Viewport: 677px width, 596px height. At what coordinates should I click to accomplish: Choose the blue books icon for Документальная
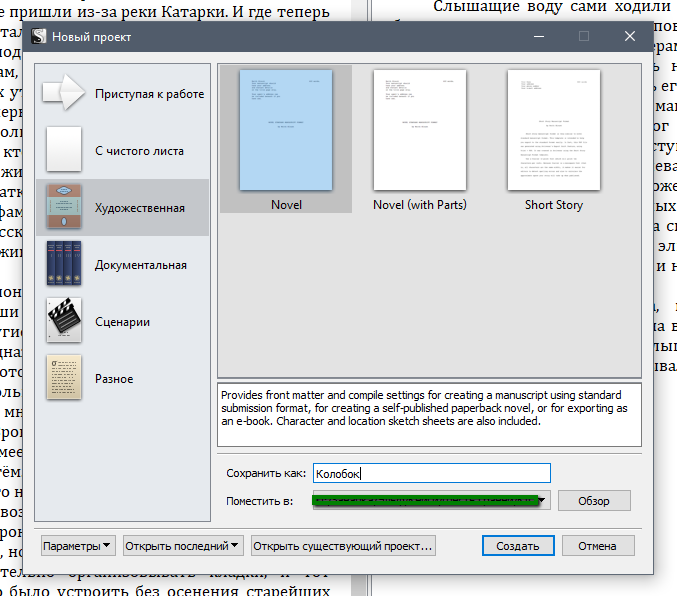click(x=64, y=265)
